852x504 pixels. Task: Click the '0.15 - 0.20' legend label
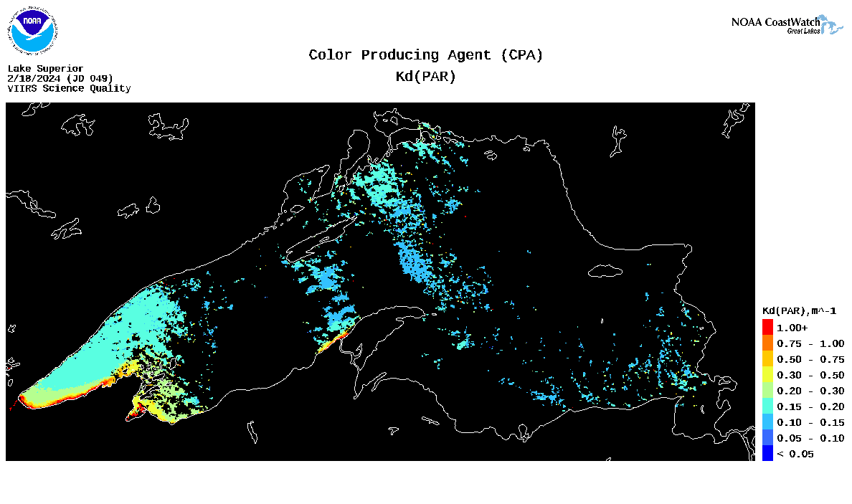pyautogui.click(x=810, y=406)
